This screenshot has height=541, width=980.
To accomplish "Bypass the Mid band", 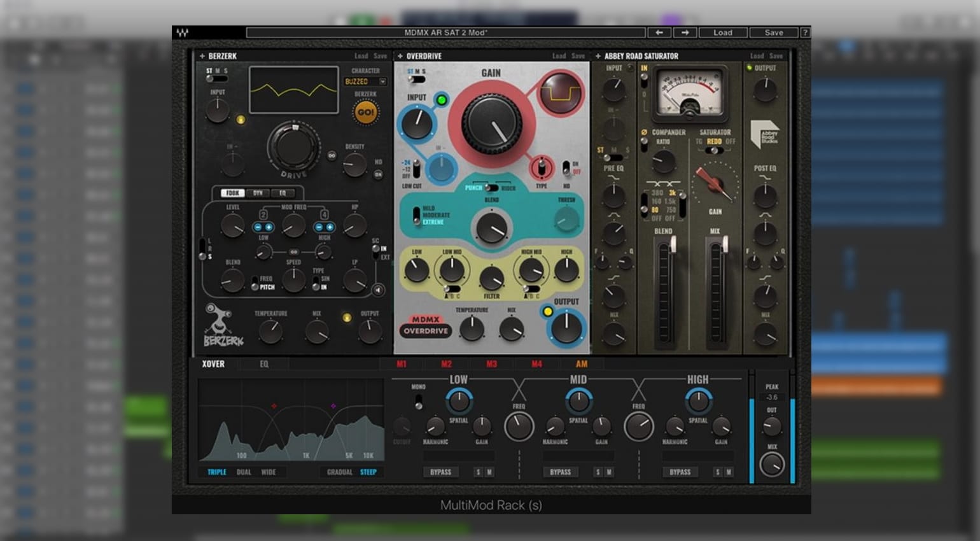I will click(x=560, y=472).
